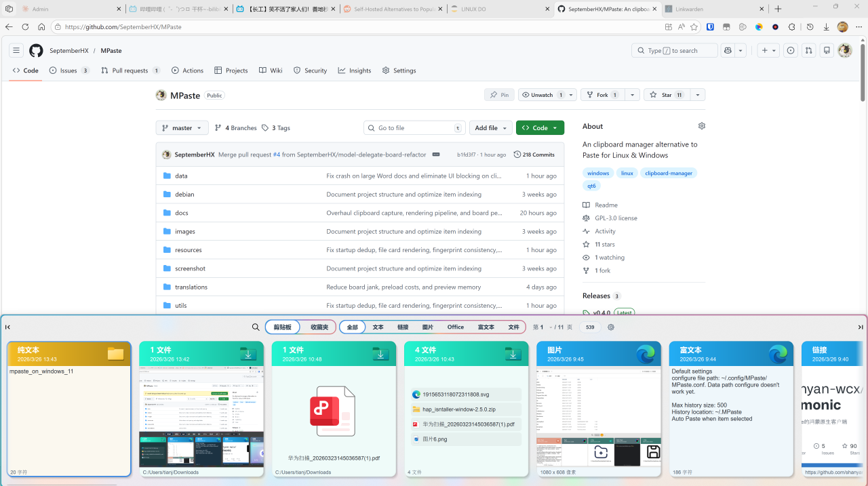Filter MPaste items by 文本
This screenshot has height=486, width=868.
(378, 327)
